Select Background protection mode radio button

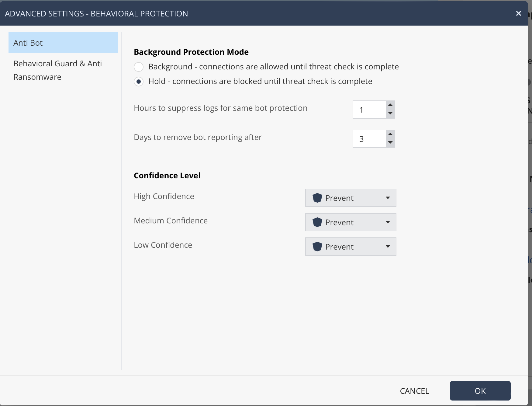pos(139,67)
